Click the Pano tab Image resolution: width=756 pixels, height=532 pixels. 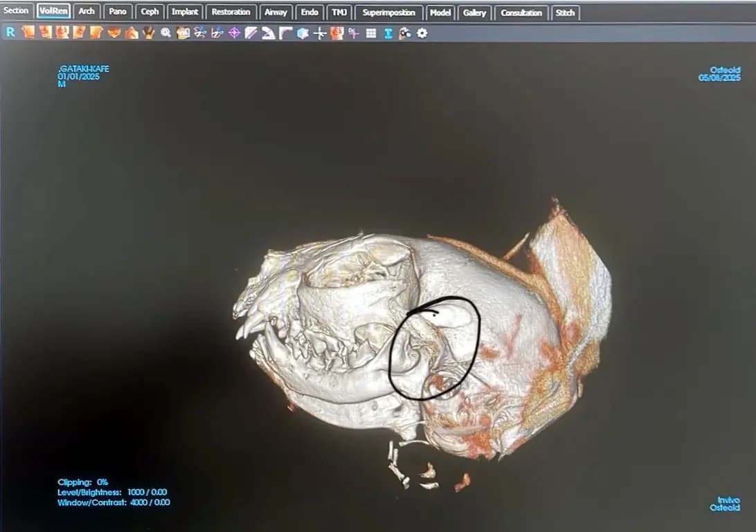point(118,12)
